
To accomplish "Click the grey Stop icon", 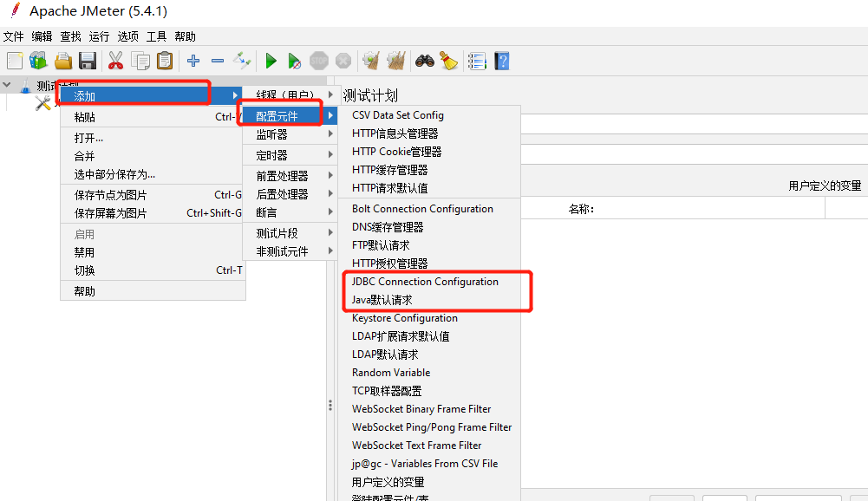I will [319, 61].
